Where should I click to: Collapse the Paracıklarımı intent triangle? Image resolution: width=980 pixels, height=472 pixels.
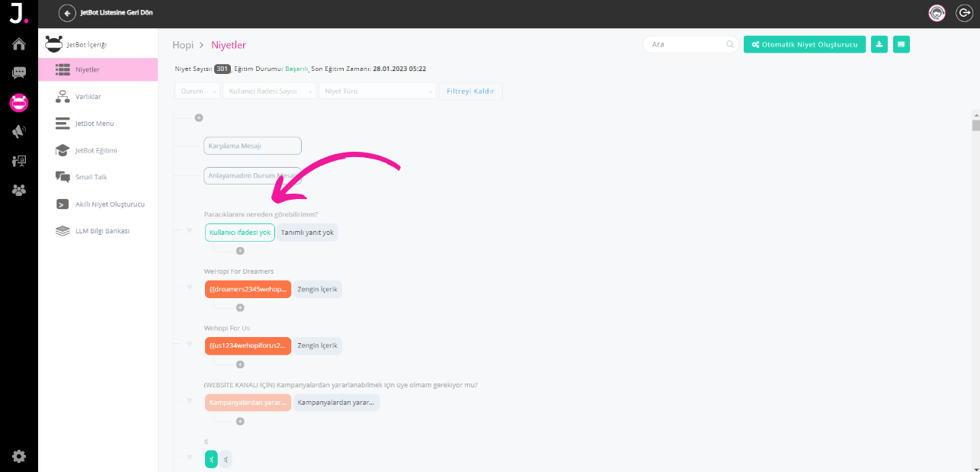[190, 230]
